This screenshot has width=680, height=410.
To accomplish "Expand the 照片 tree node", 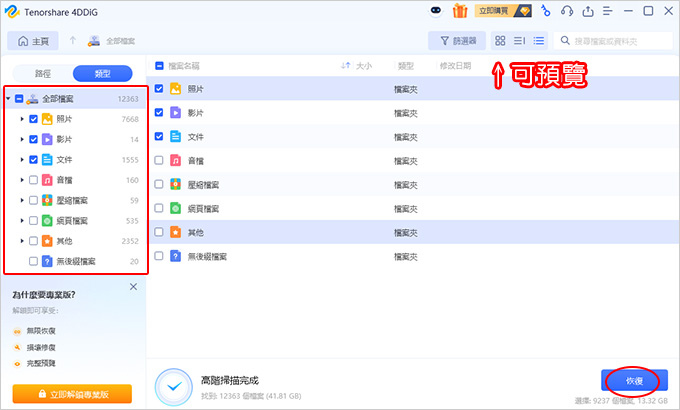I will pyautogui.click(x=22, y=119).
